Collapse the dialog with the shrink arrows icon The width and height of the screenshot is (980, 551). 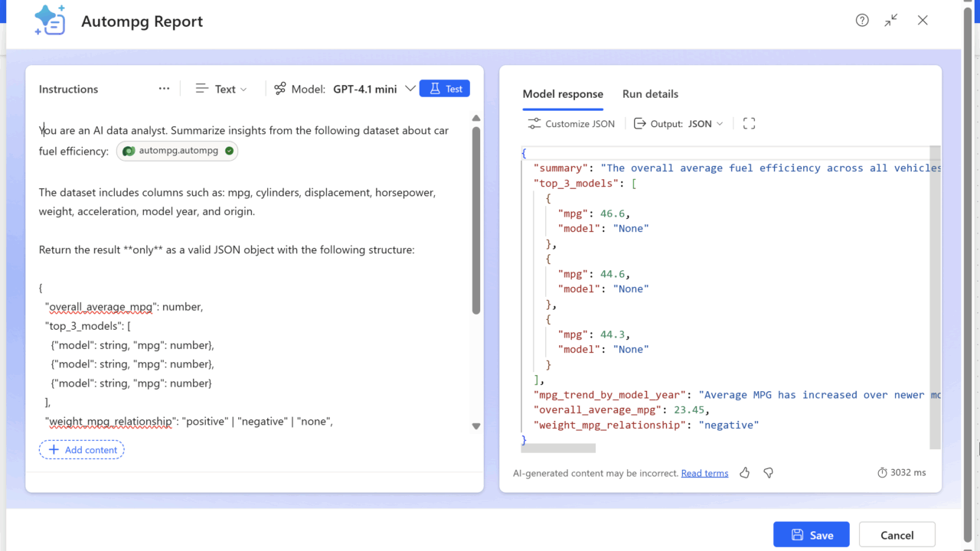tap(891, 21)
